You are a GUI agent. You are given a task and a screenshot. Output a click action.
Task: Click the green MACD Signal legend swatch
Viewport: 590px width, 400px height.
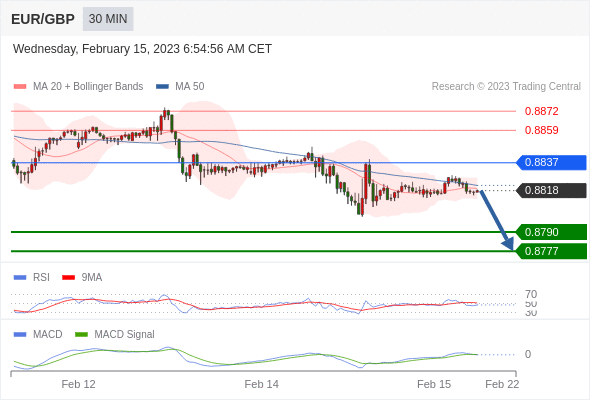(81, 335)
